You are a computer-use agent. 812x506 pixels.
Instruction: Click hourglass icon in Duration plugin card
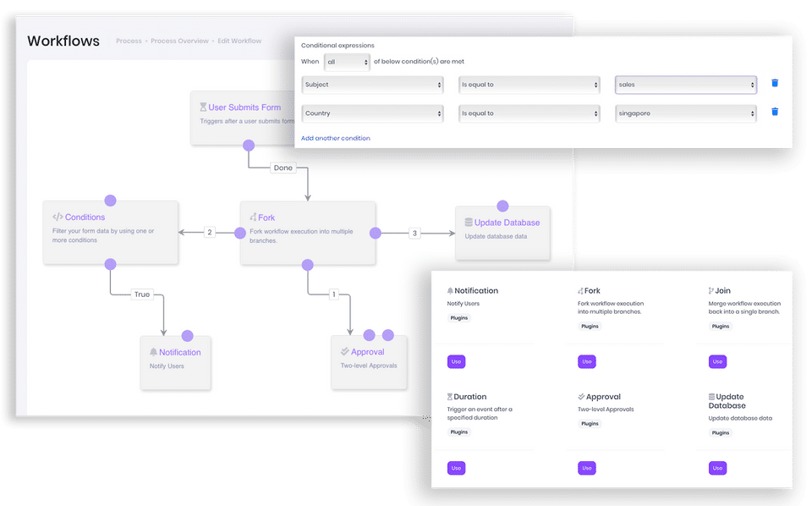(x=449, y=397)
